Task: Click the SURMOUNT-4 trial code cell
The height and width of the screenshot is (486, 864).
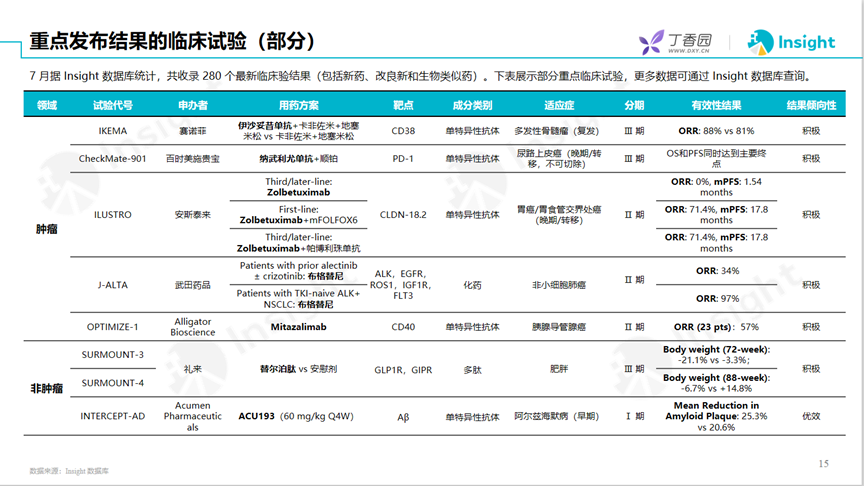Action: click(112, 383)
